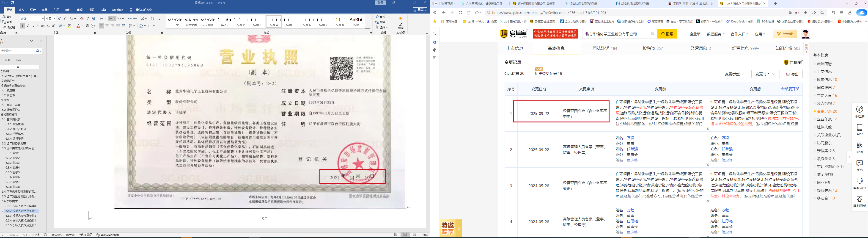Switch to 经营风险 tab on Qixin
This screenshot has width=868, height=238.
coord(700,48)
